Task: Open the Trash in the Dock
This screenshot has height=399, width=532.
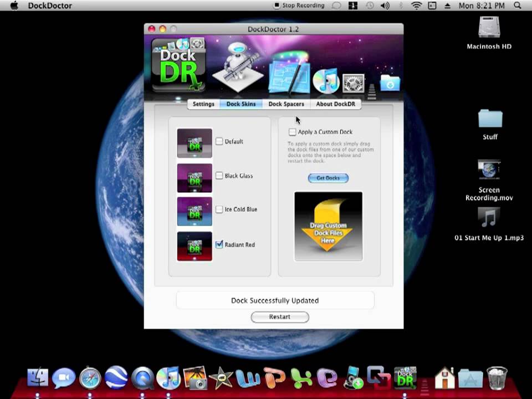Action: 497,377
